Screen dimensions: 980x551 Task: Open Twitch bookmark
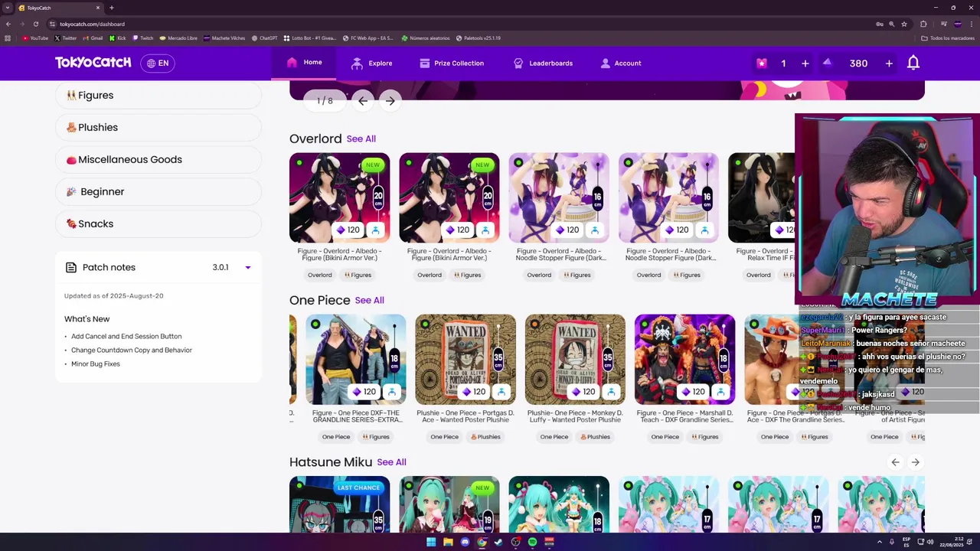142,37
